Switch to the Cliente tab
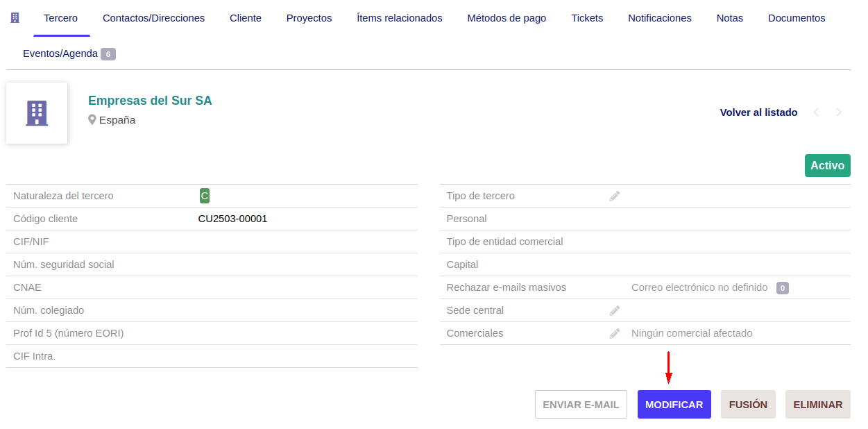This screenshot has width=868, height=429. (246, 18)
